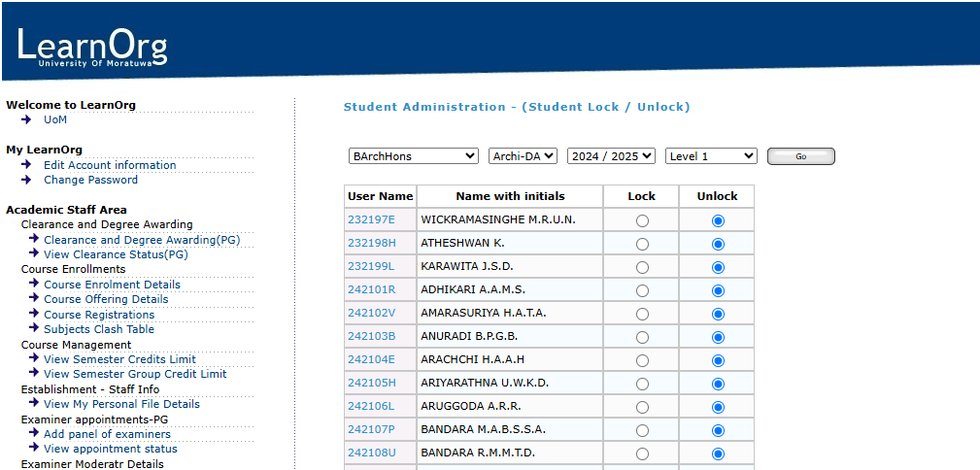Screen dimensions: 980x470
Task: Click the arrow icon beside View Semester Credits Limit
Action: click(34, 358)
